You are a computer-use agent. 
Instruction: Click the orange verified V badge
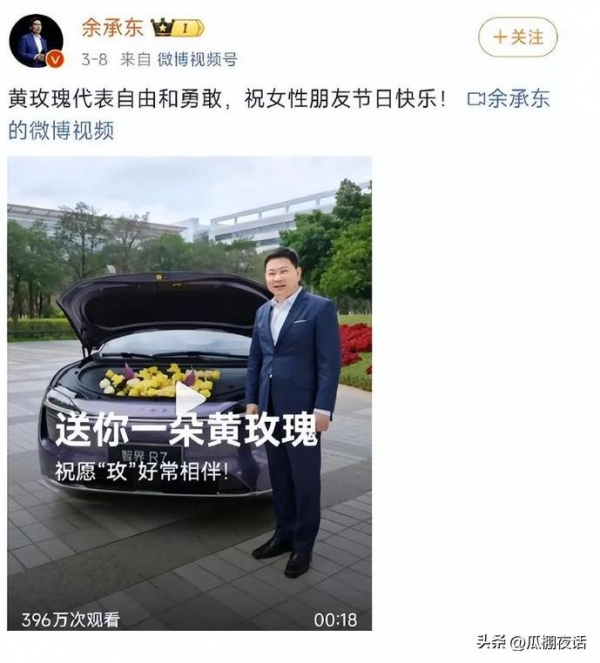point(55,59)
